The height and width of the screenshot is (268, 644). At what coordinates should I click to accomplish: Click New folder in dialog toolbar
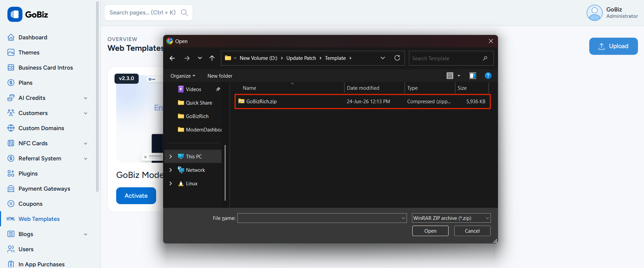coord(220,76)
